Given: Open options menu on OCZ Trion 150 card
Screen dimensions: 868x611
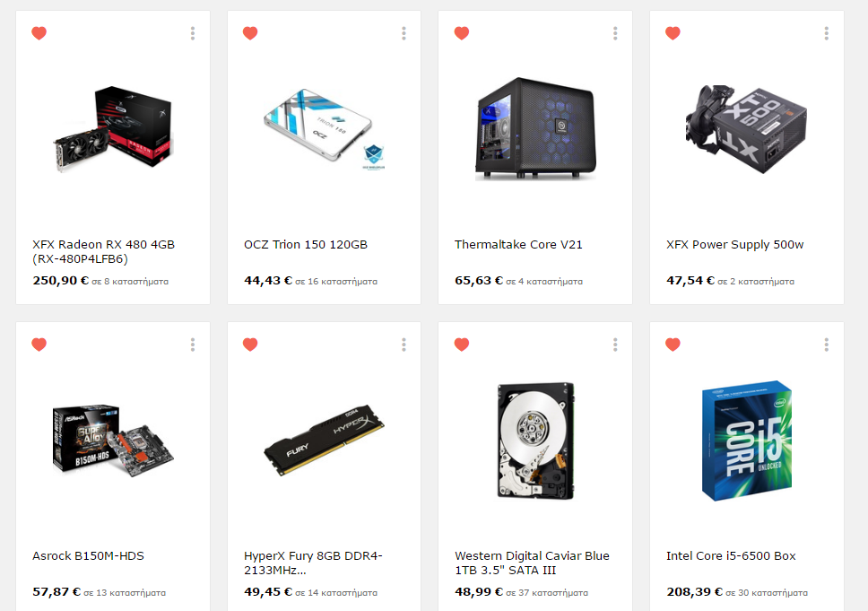Looking at the screenshot, I should pyautogui.click(x=404, y=33).
